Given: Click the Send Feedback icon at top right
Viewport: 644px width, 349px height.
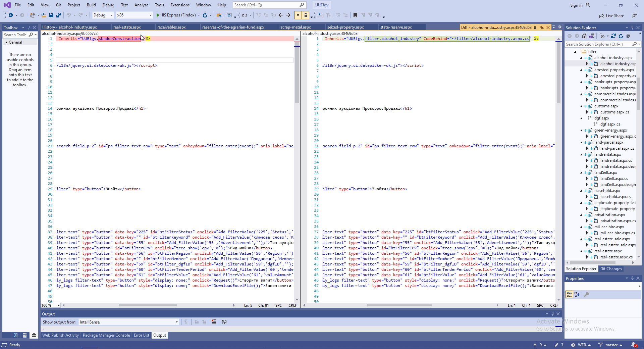Looking at the screenshot, I should [x=635, y=15].
